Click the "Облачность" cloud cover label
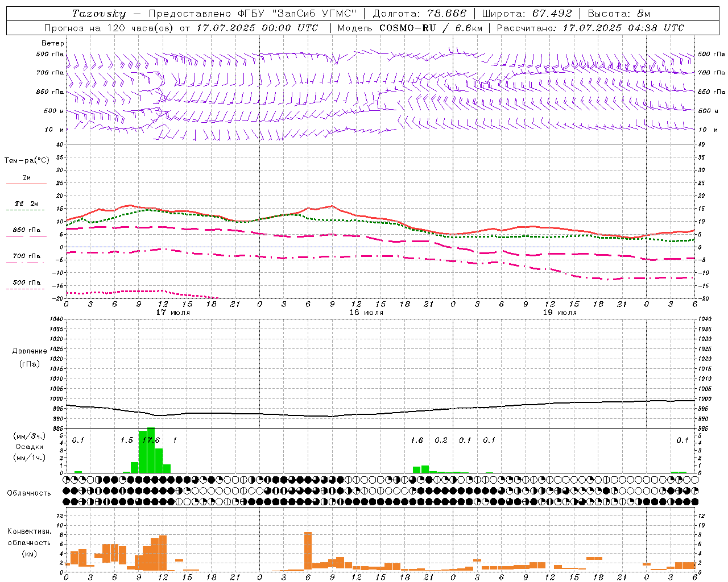The height and width of the screenshot is (582, 728). (29, 493)
